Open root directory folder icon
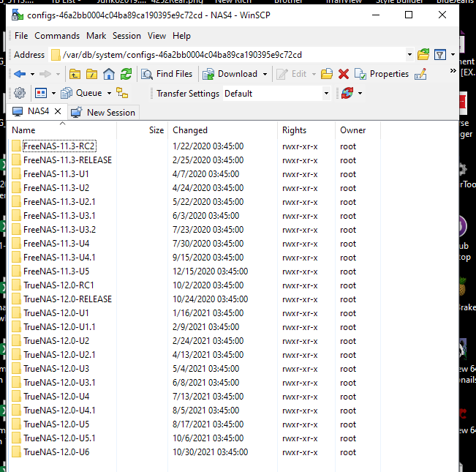476x472 pixels. click(91, 74)
